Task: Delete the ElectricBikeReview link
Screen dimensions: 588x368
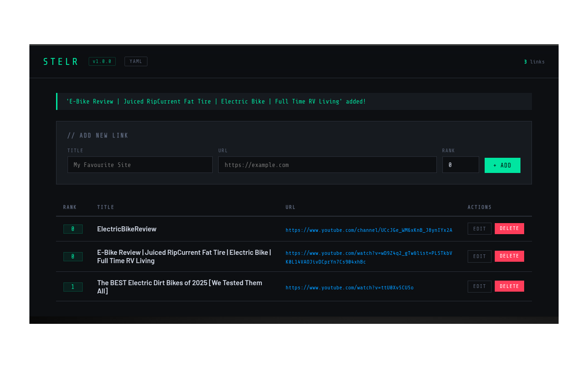Action: tap(509, 229)
